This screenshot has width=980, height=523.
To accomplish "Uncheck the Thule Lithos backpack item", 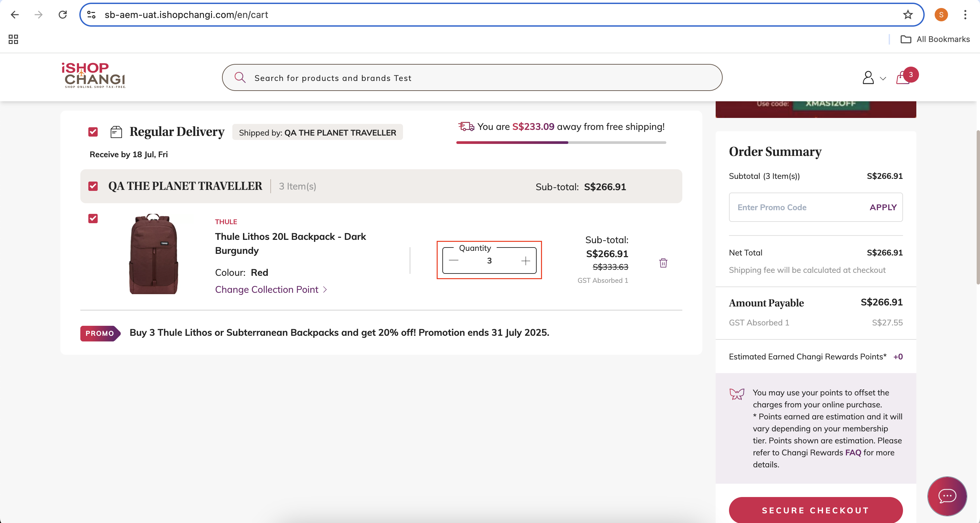I will click(93, 219).
